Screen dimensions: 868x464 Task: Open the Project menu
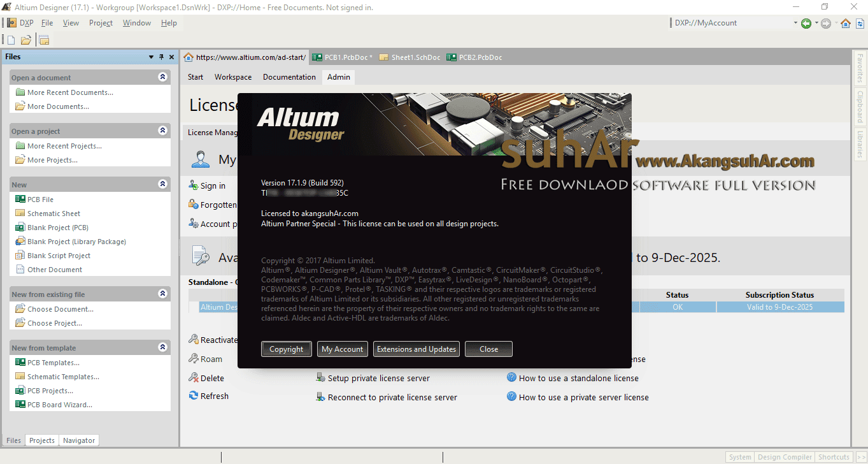[101, 23]
